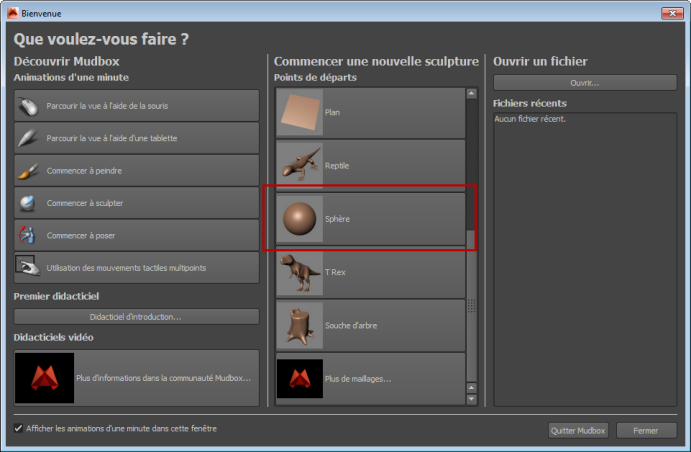This screenshot has height=452, width=691.
Task: Click the 'Aucun fichier récent.' text
Action: [530, 119]
